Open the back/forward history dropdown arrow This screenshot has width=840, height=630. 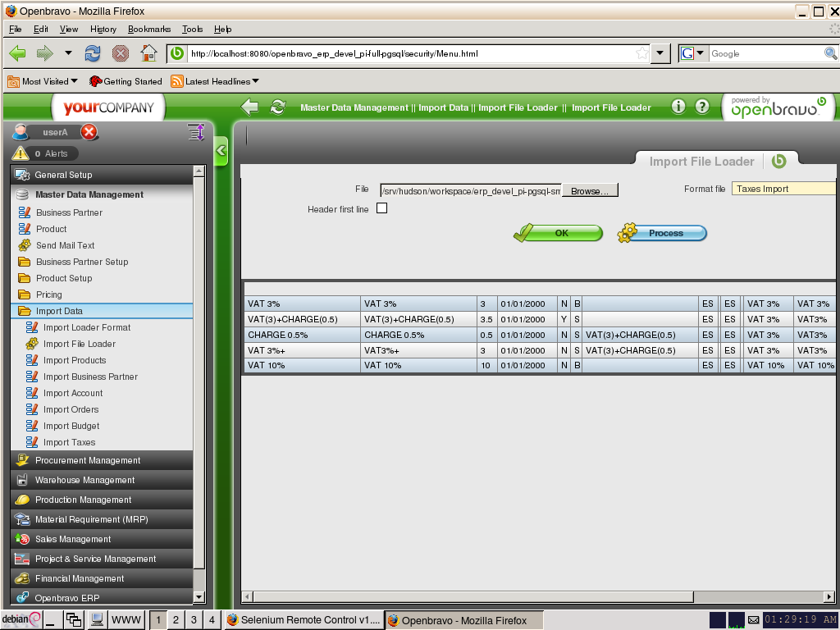[x=68, y=53]
